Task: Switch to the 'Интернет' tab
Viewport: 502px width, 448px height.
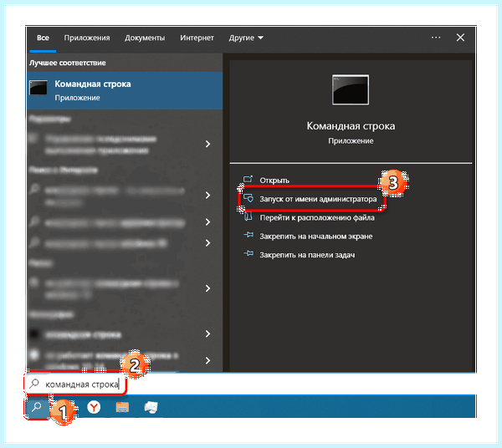Action: (197, 38)
